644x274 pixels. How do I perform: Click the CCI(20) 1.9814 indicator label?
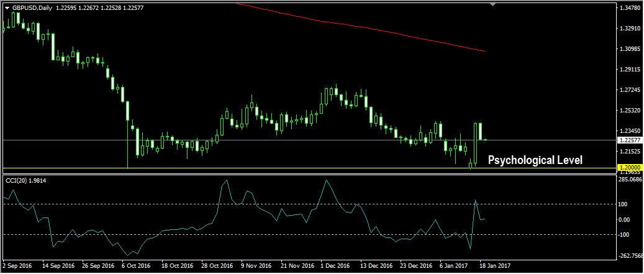25,180
